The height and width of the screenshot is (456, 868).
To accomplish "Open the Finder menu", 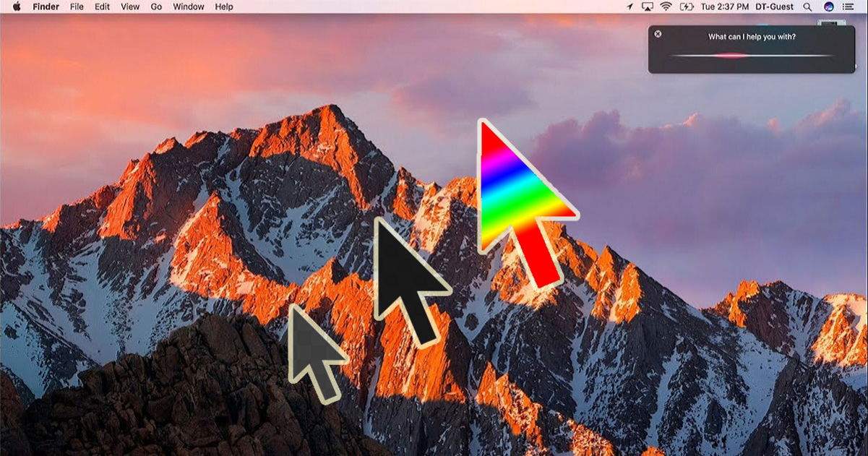I will (x=45, y=7).
